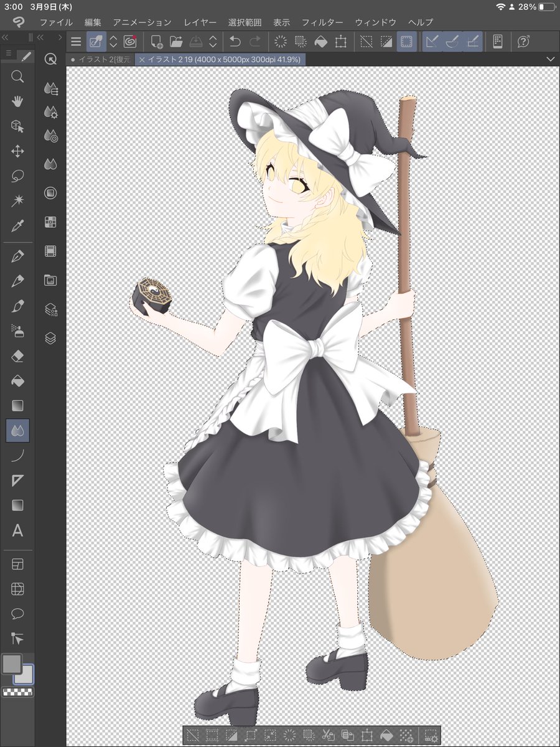Open the アニメーション menu
The height and width of the screenshot is (747, 560).
tap(142, 22)
